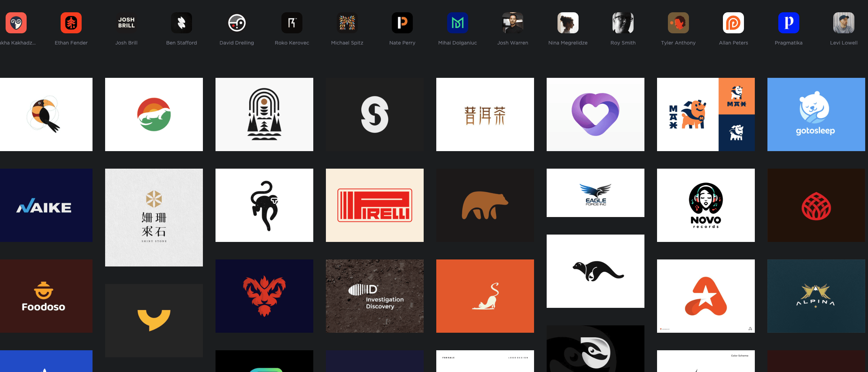868x372 pixels.
Task: View the red and green lizard logo
Action: point(154,114)
